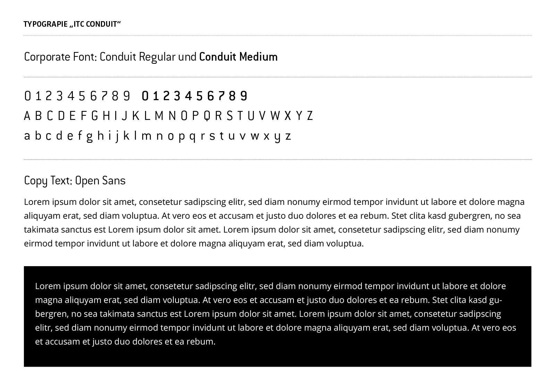
Task: Click the regular-weight digit 0 in numerals row
Action: coord(27,96)
